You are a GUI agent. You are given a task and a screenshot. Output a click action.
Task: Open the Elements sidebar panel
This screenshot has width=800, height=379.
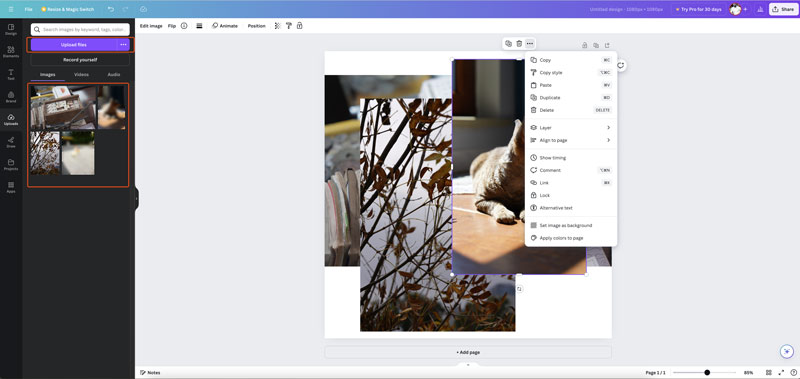tap(11, 52)
